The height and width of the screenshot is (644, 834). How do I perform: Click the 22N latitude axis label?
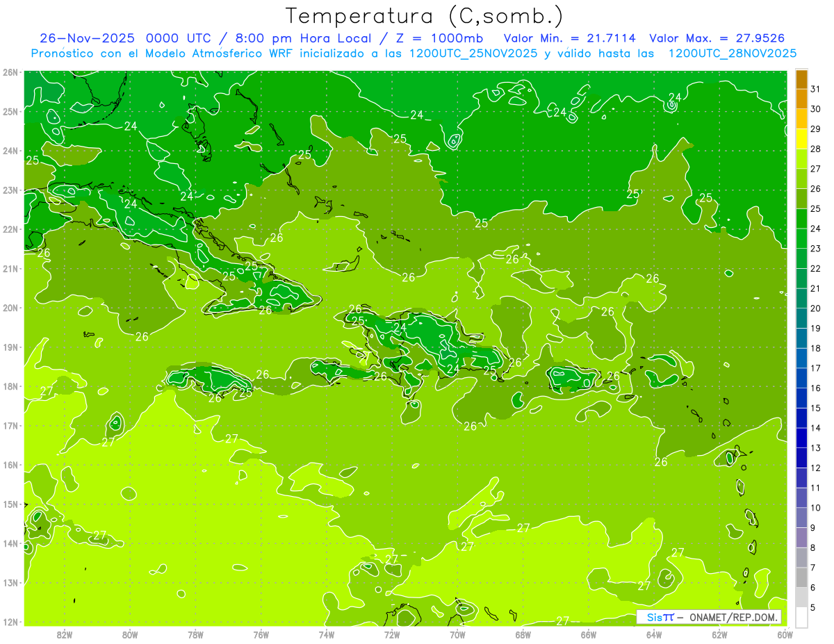10,229
